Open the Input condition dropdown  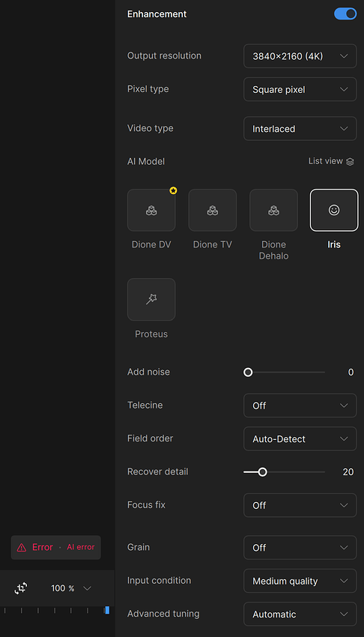(x=300, y=581)
